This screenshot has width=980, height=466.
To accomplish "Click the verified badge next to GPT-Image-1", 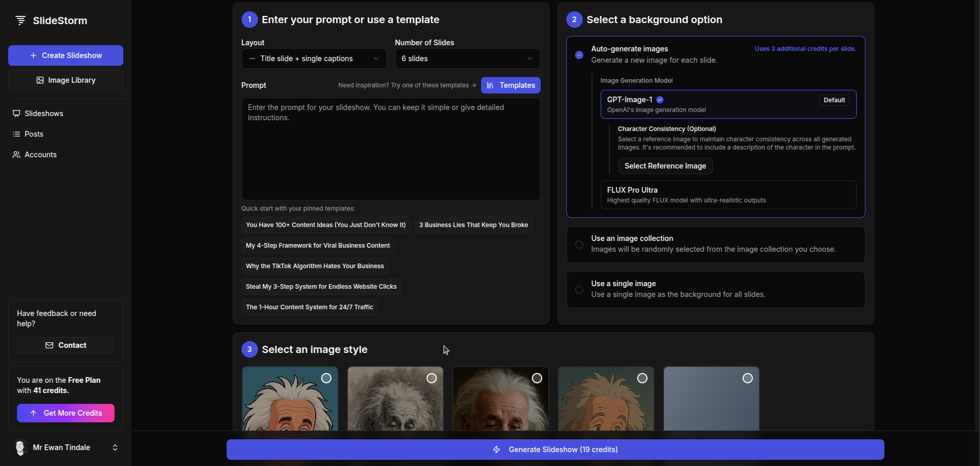I will [660, 100].
